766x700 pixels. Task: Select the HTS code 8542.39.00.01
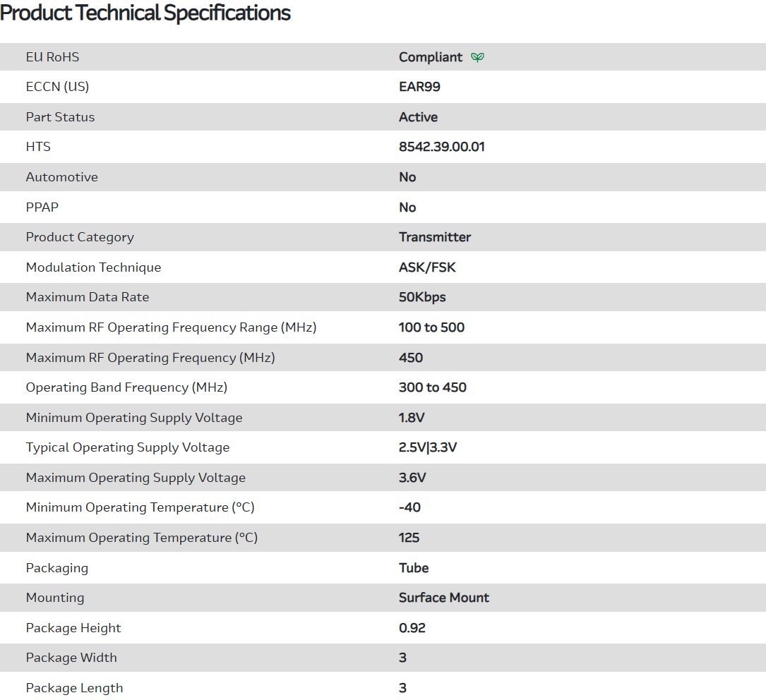point(441,147)
